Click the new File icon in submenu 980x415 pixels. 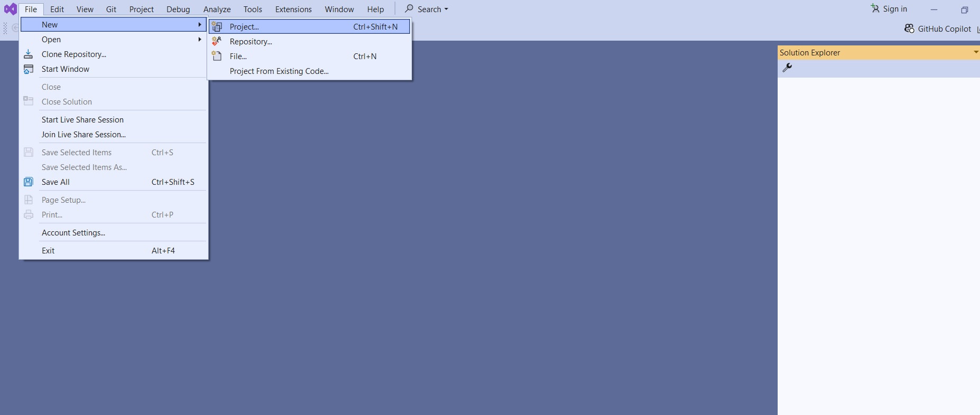tap(217, 56)
